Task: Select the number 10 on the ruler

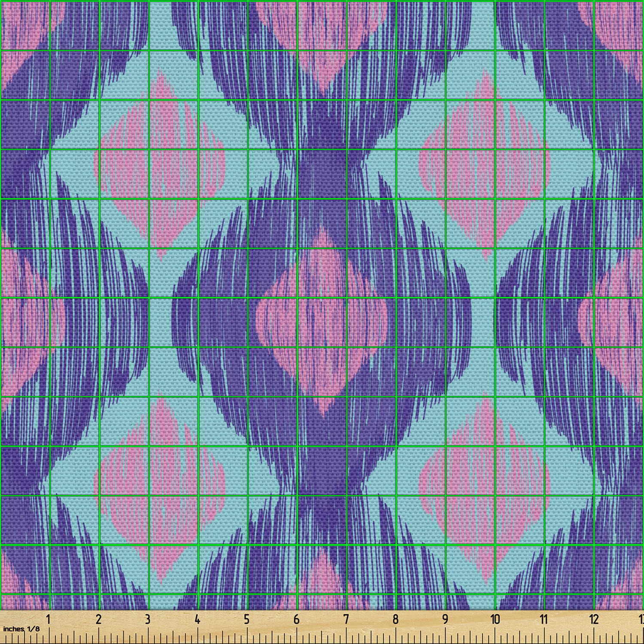Action: pyautogui.click(x=495, y=619)
